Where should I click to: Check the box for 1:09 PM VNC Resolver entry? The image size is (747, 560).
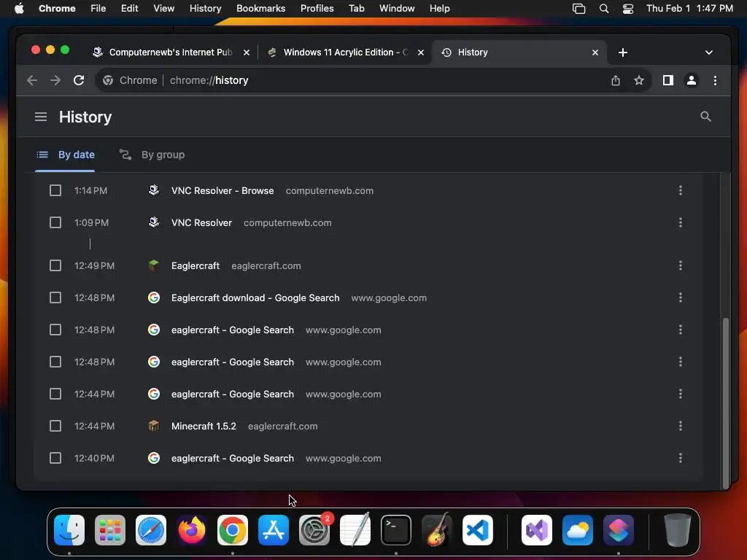tap(55, 222)
